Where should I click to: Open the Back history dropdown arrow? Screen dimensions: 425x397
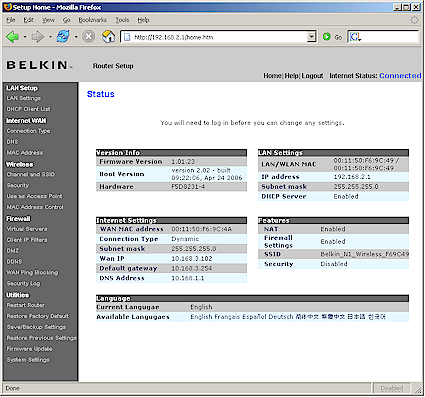tap(25, 37)
